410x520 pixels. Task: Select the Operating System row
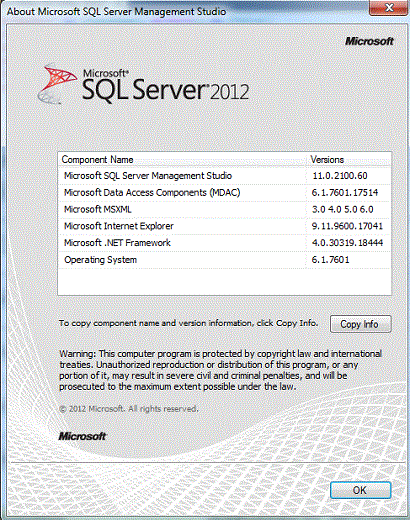(224, 260)
